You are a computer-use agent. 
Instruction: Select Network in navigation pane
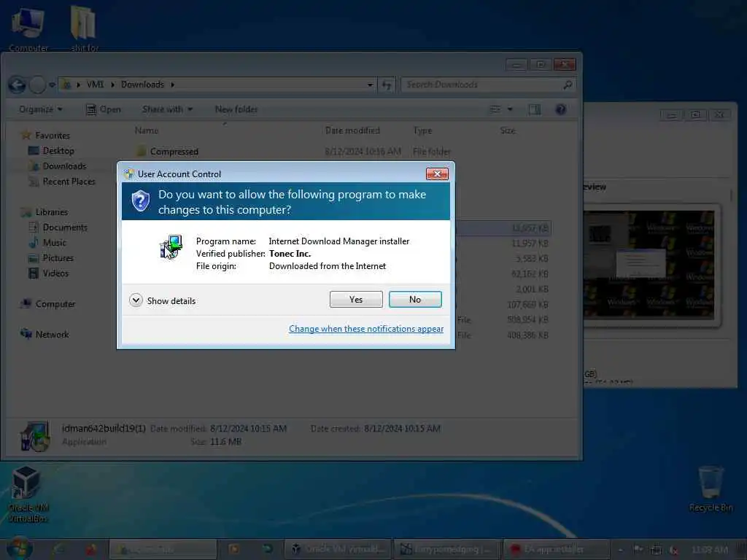(x=44, y=334)
